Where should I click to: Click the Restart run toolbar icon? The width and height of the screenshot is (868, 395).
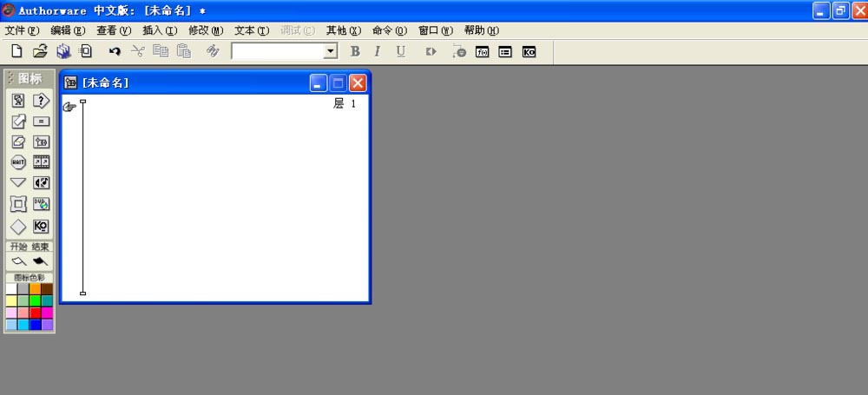click(431, 51)
